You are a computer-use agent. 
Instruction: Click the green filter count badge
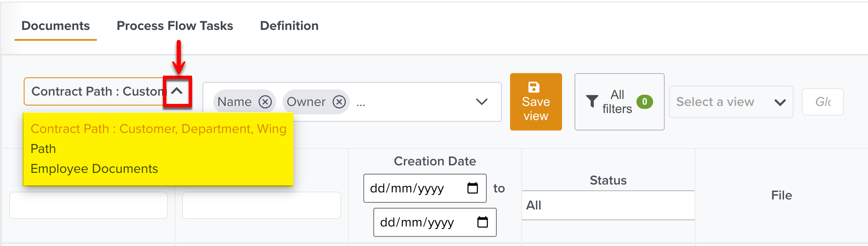644,101
